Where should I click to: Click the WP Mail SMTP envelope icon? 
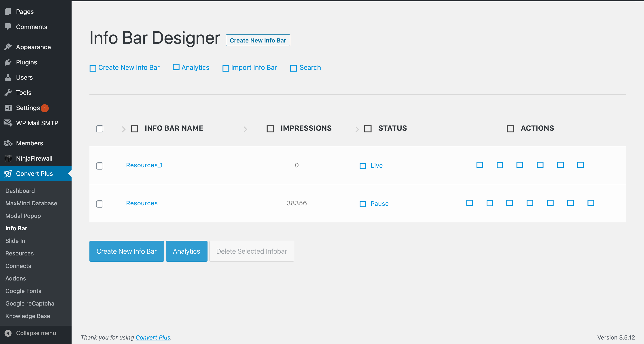[x=8, y=123]
